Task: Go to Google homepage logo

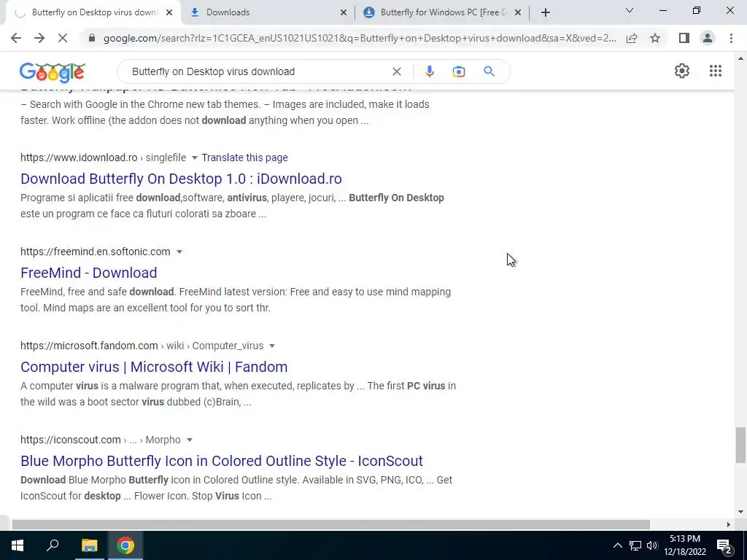Action: click(53, 71)
